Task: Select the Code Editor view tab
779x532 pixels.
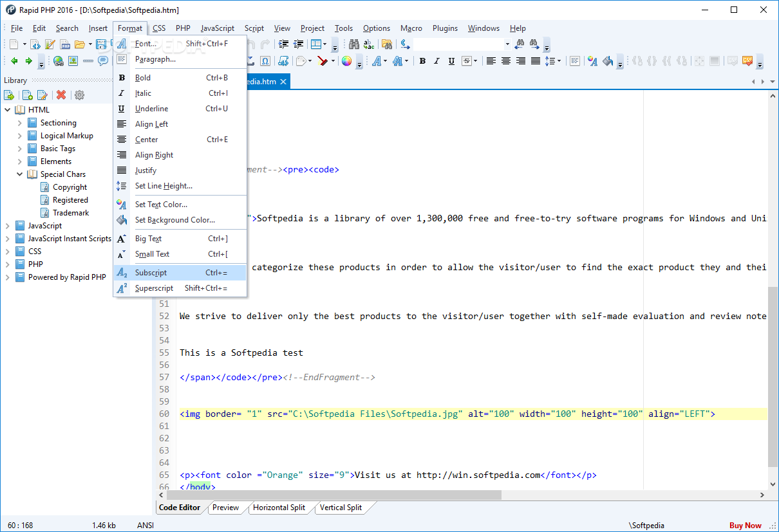Action: [180, 508]
